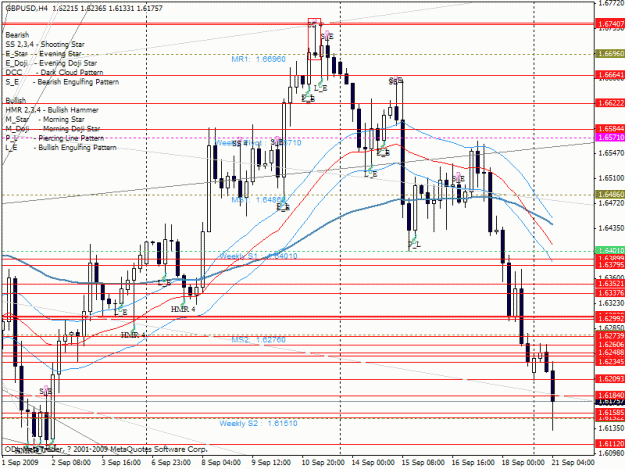Viewport: 625px width, 469px height.
Task: Select the red 1.62488 price tag
Action: tap(609, 353)
